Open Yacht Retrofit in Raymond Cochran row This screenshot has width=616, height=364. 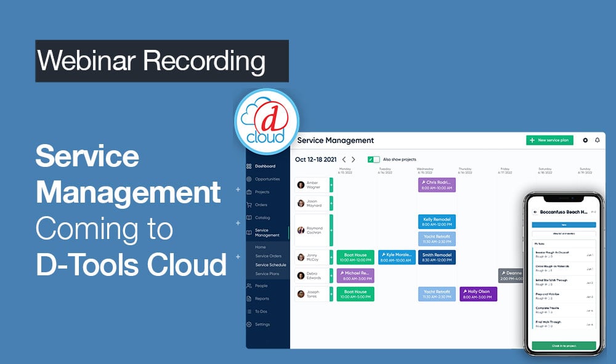click(x=437, y=239)
